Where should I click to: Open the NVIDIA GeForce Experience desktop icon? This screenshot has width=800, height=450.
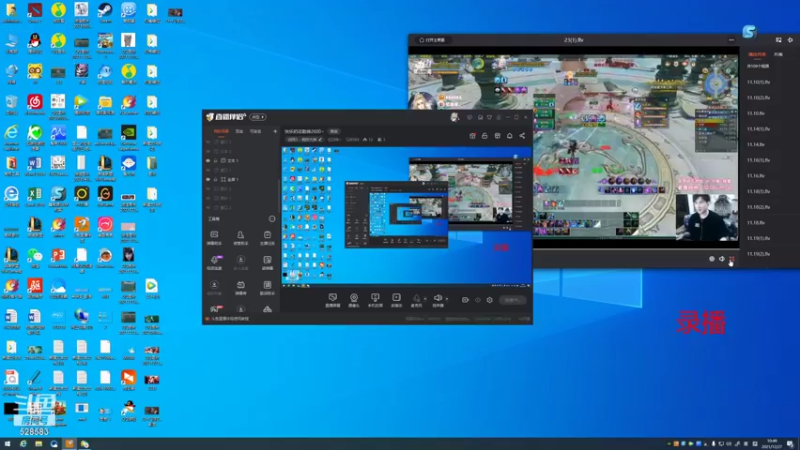129,135
